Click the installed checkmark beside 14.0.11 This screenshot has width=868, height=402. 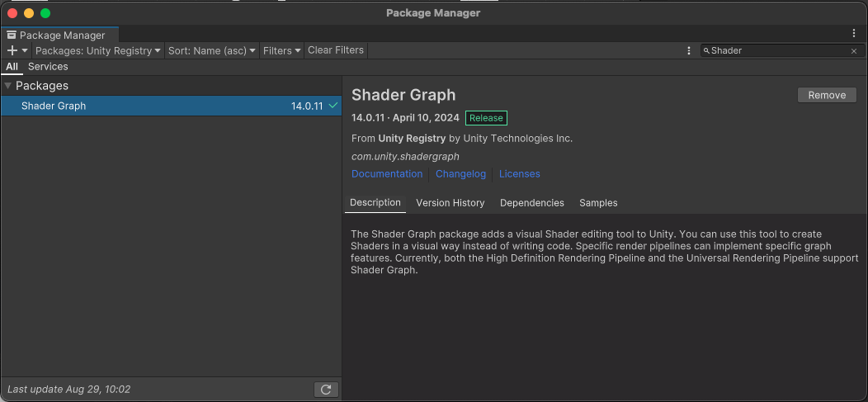tap(333, 105)
